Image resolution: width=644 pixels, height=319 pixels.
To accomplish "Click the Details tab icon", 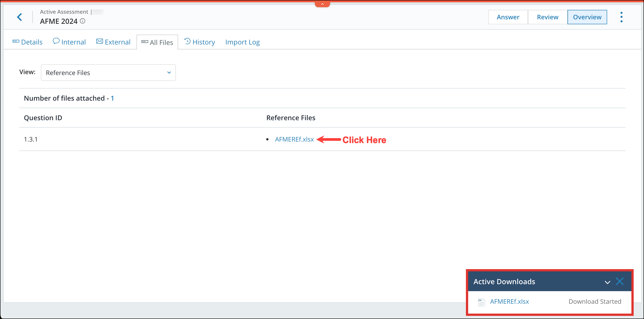I will click(16, 41).
